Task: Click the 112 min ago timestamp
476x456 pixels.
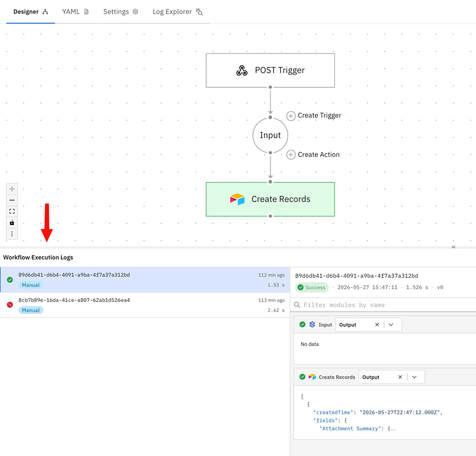Action: click(271, 275)
